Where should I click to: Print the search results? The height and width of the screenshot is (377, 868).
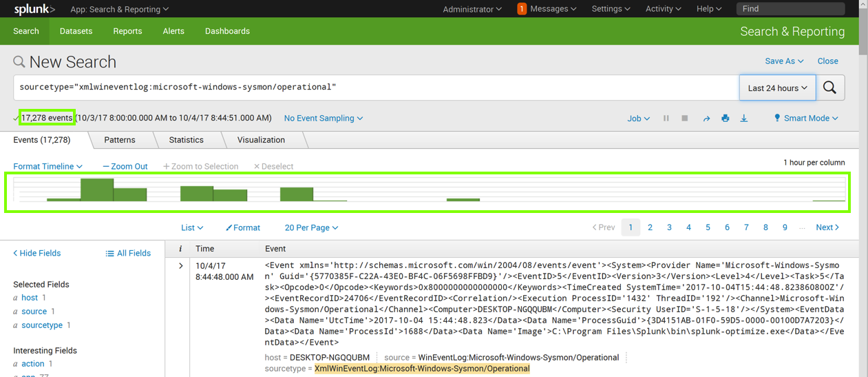click(x=725, y=119)
